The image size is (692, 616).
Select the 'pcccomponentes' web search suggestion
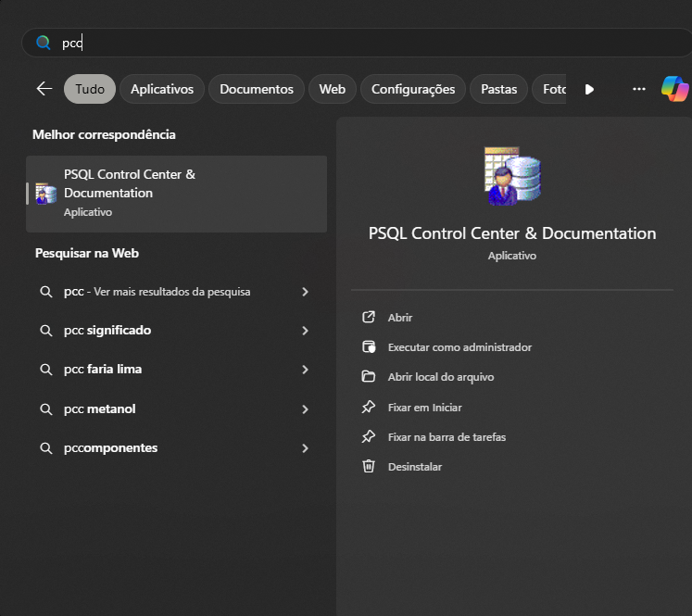pos(111,448)
